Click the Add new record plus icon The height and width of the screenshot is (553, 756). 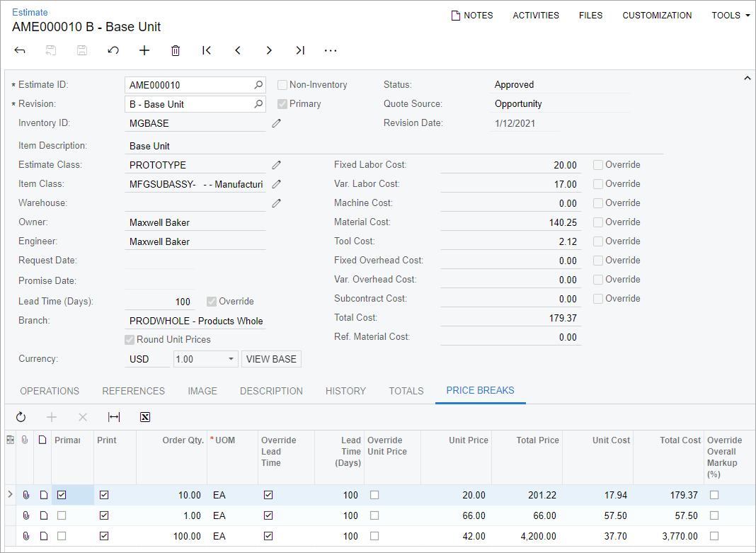pos(144,50)
